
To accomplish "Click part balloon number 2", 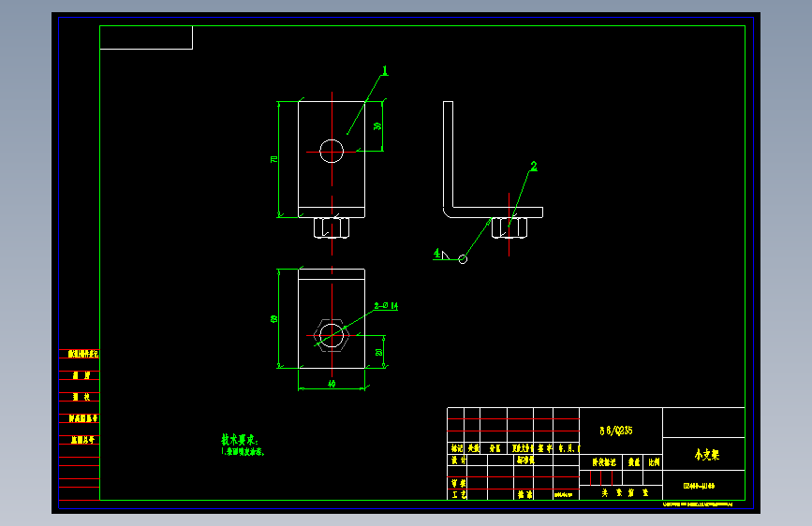I will (x=534, y=167).
